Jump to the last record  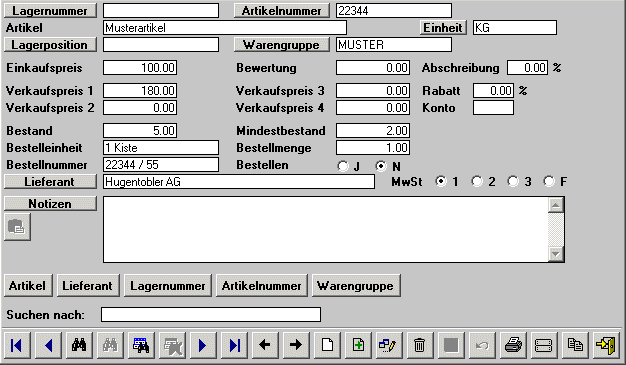pos(234,345)
